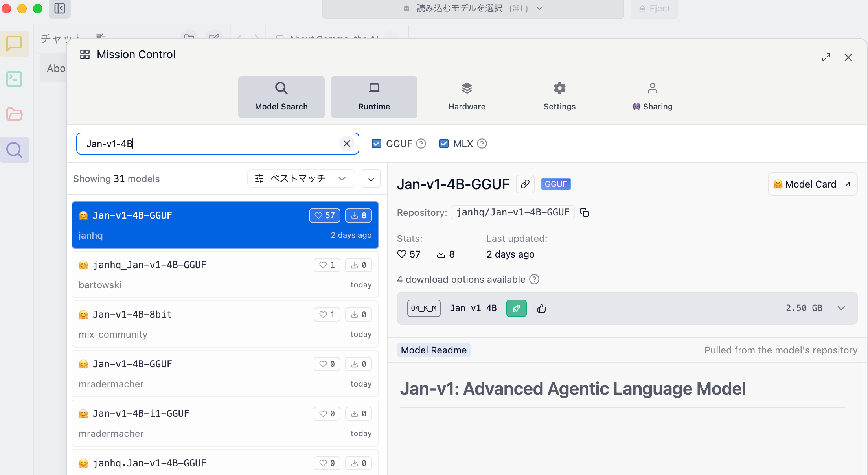
Task: Clear the search field text
Action: point(346,144)
